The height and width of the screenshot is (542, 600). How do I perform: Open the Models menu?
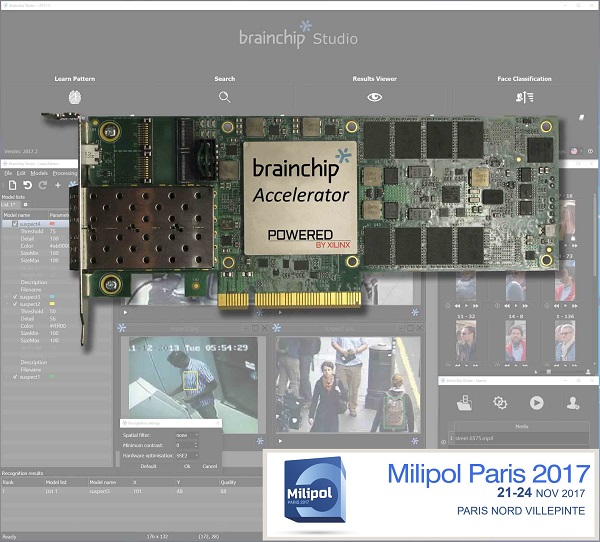(39, 173)
